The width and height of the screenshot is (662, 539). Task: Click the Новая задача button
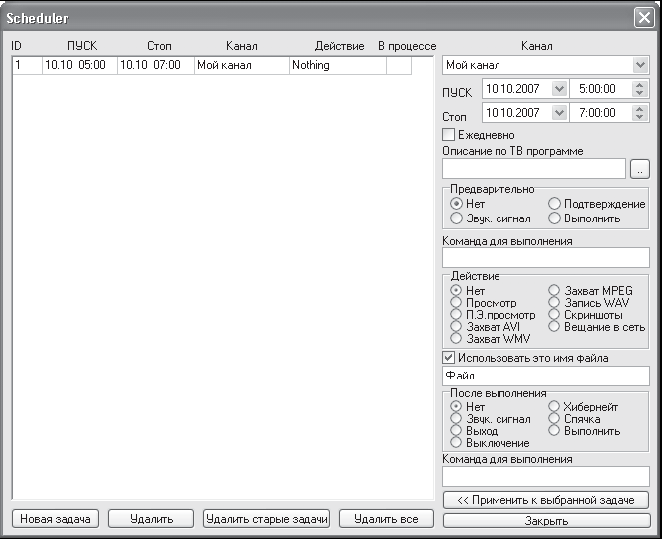point(55,519)
